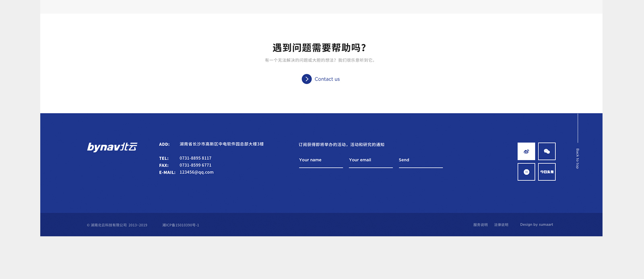
Task: Open the Weibo social icon
Action: (526, 151)
